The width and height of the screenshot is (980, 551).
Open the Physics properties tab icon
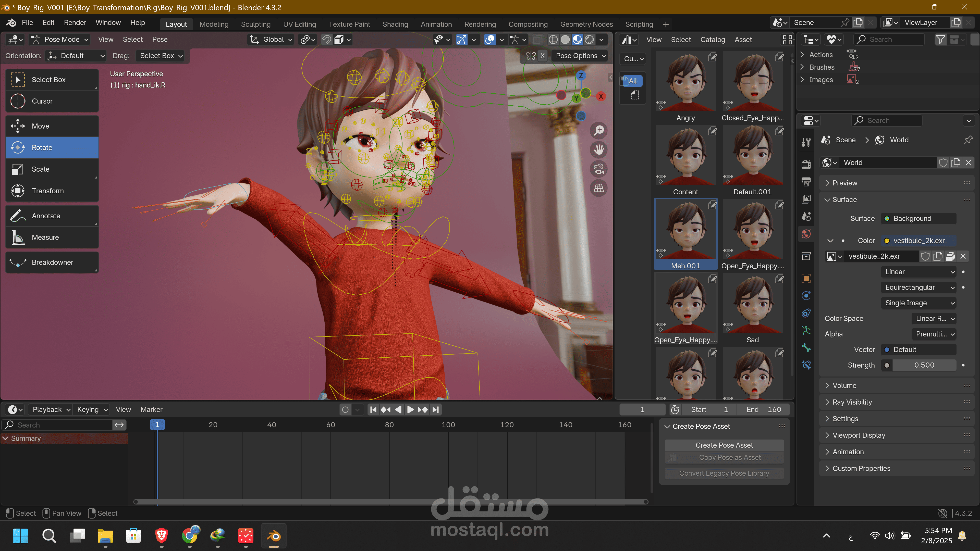806,295
